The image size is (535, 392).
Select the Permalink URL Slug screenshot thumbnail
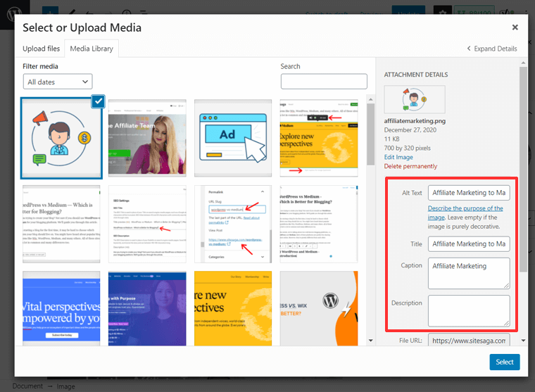click(x=233, y=224)
